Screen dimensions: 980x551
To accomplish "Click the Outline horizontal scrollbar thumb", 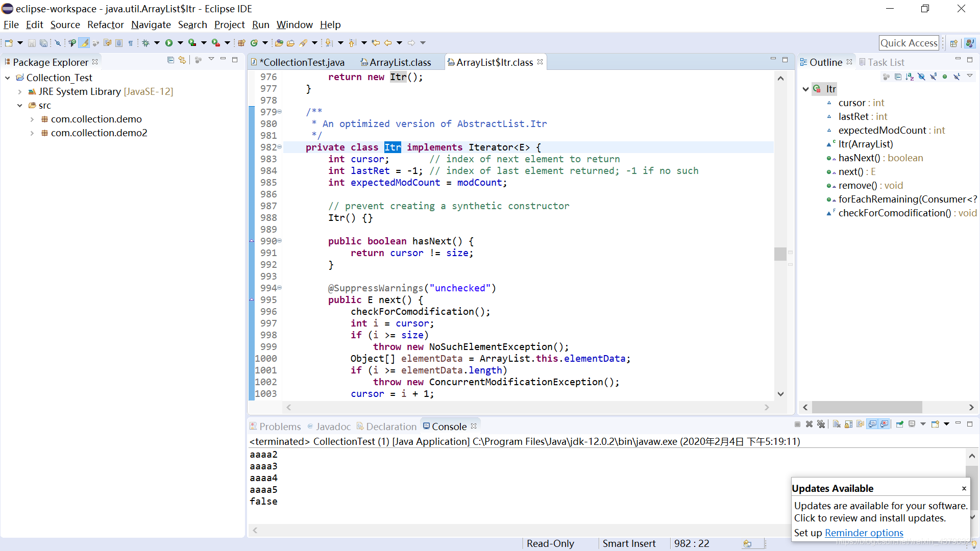I will [x=867, y=407].
